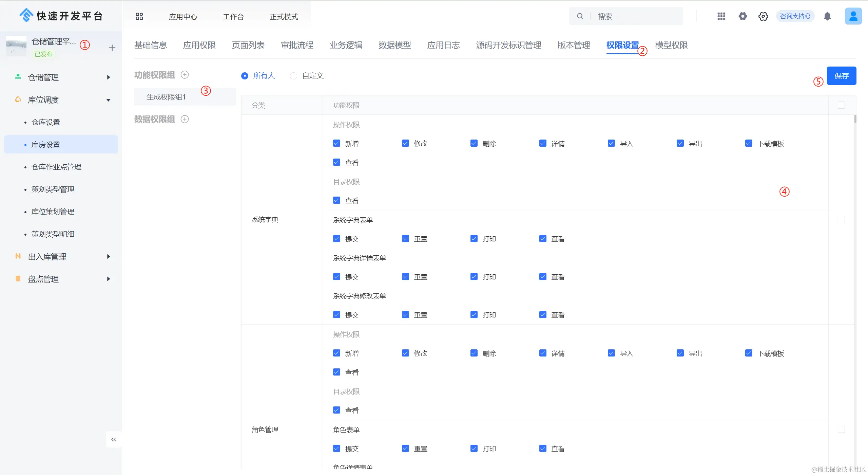868x475 pixels.
Task: Click the plus icon beside 仓储管理平台
Action: 112,48
